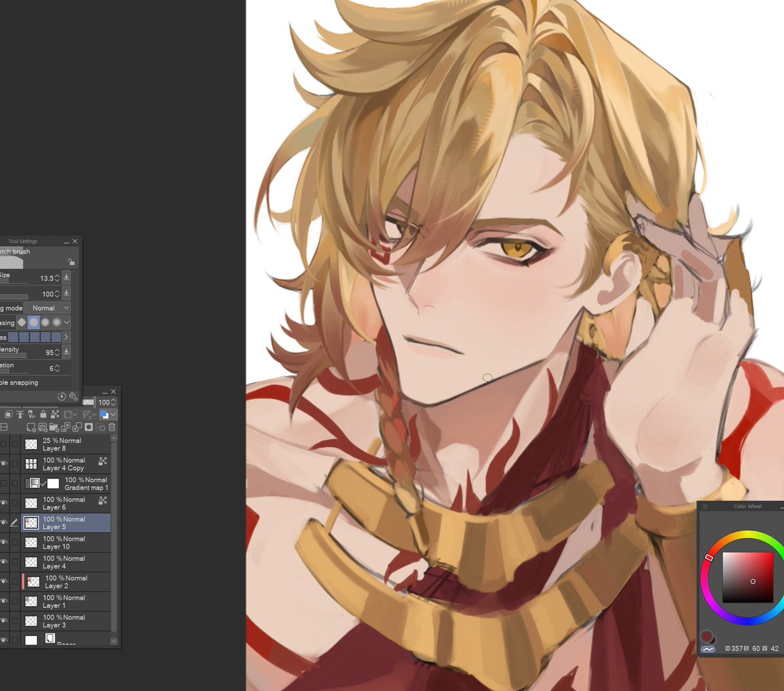Save the brush Size value as initial setting
The height and width of the screenshot is (691, 784).
(x=67, y=278)
